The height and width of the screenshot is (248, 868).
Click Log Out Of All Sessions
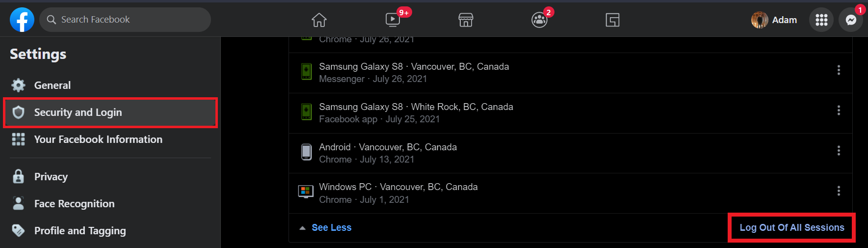click(792, 228)
